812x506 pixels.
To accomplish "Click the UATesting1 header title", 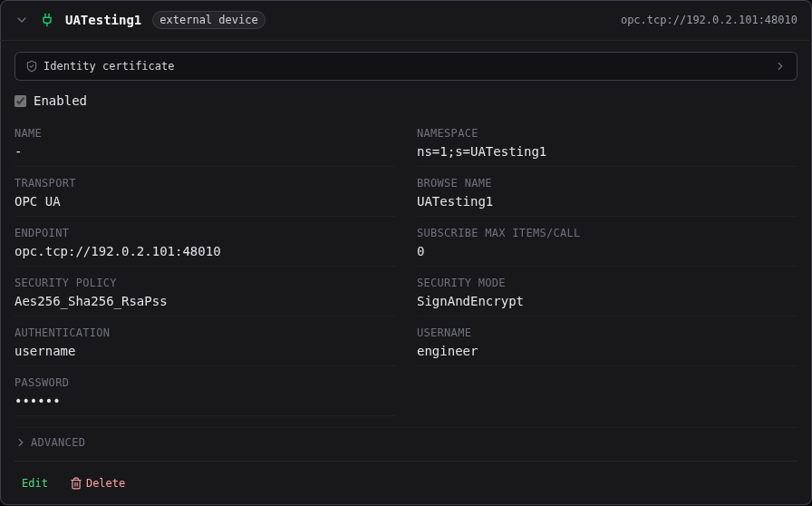I will (x=103, y=20).
